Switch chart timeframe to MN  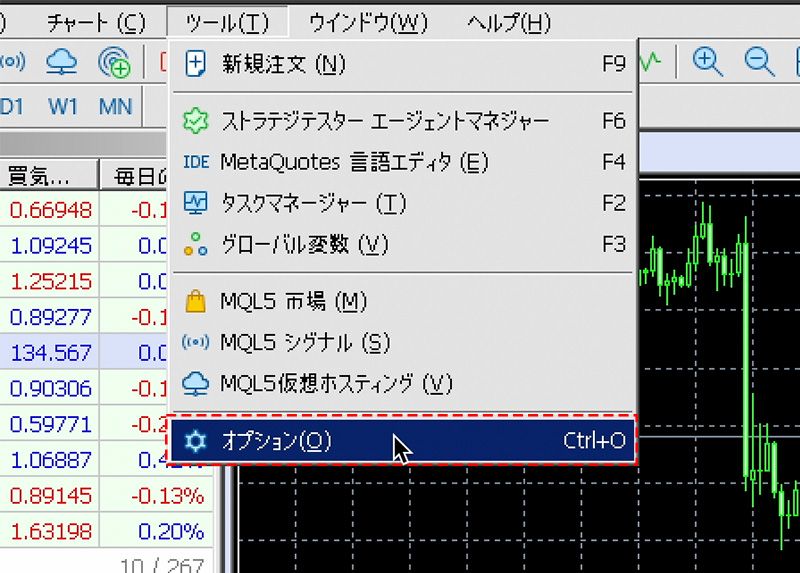[115, 106]
